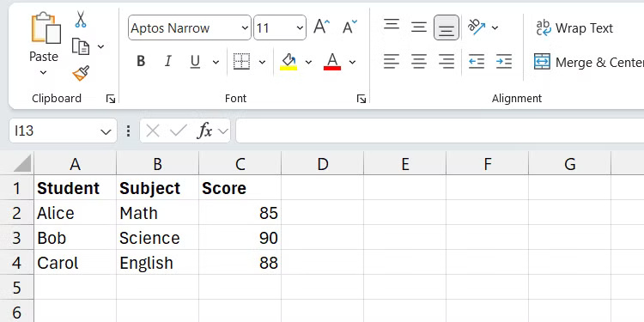Open Clipboard pane dialog launcher
Screen dimensions: 644x322
tap(111, 99)
